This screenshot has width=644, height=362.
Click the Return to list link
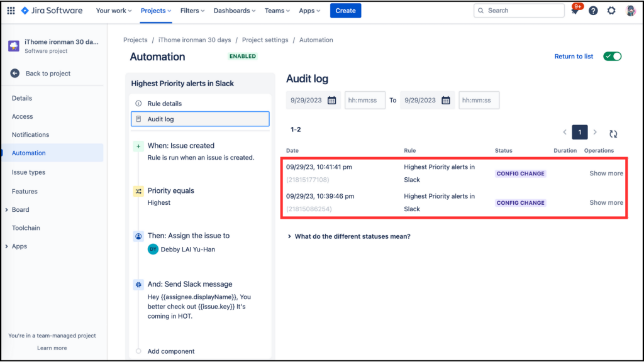click(574, 56)
